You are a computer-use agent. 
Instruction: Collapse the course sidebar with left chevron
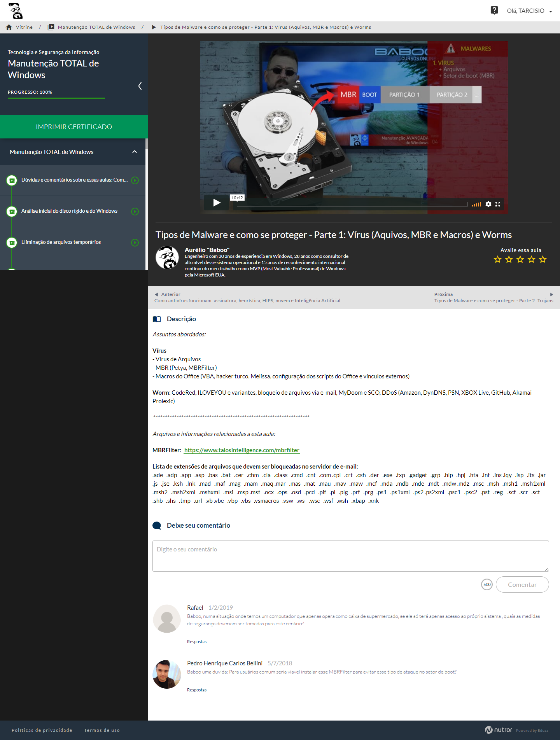[x=140, y=86]
